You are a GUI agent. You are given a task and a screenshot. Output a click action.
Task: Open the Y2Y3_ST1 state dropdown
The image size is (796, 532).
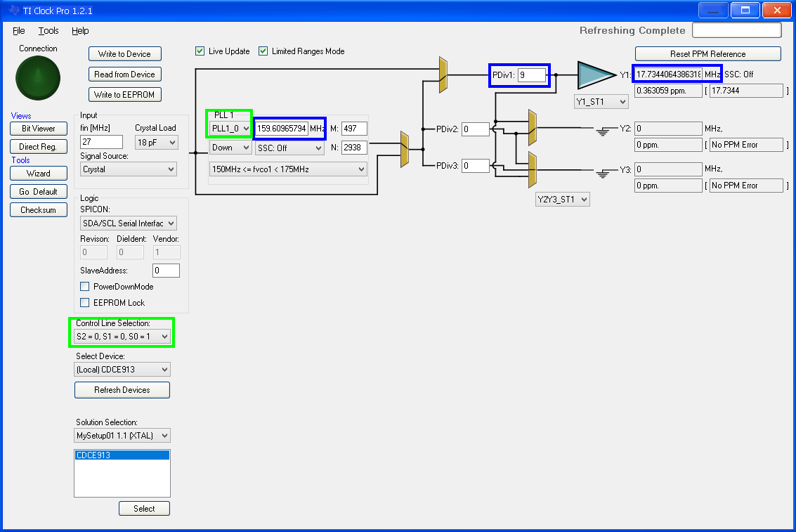point(563,200)
